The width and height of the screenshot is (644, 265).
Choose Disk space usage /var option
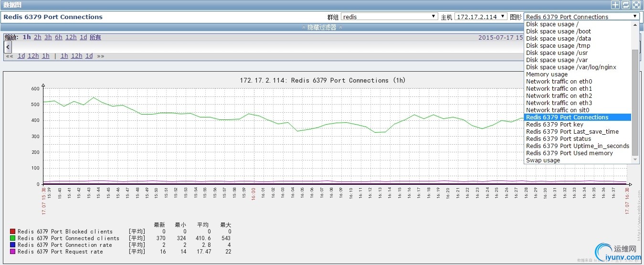click(x=578, y=60)
